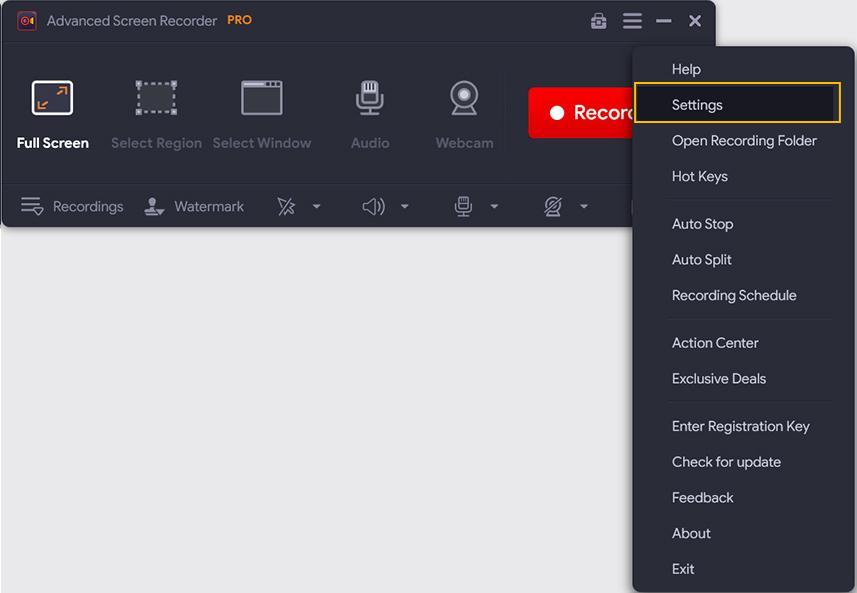Viewport: 857px width, 593px height.
Task: Toggle the system sound speaker icon
Action: point(373,207)
